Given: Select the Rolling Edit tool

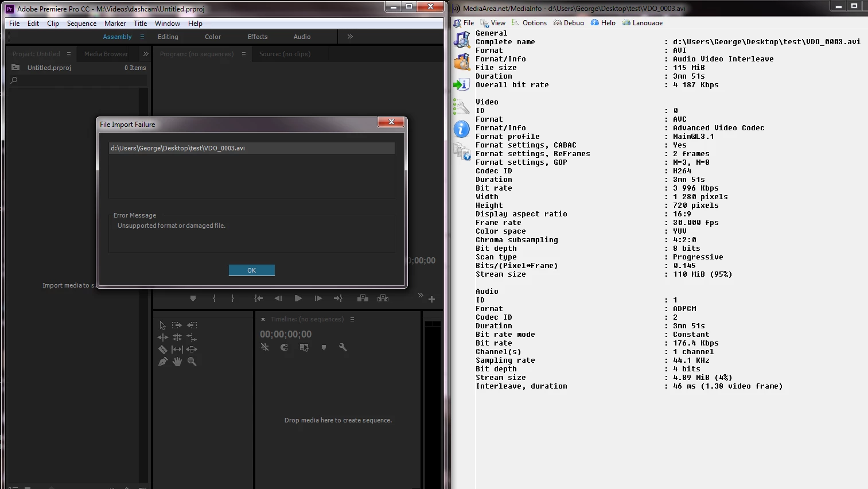Looking at the screenshot, I should 177,337.
